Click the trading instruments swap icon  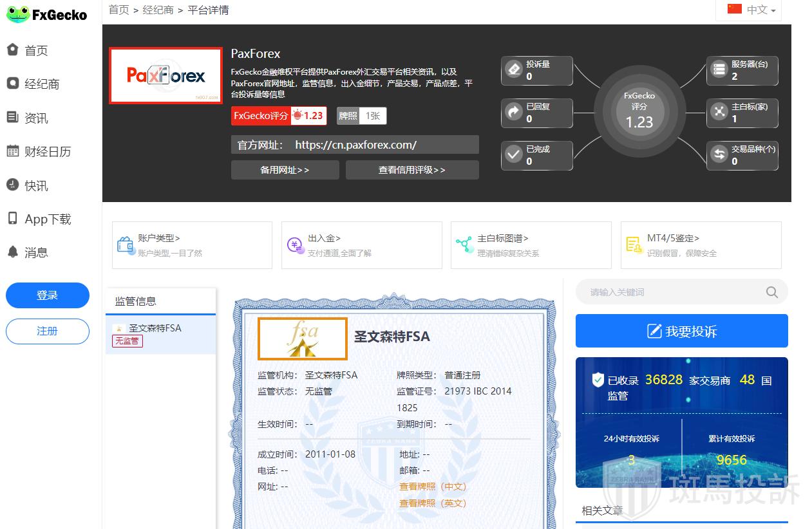pyautogui.click(x=719, y=154)
